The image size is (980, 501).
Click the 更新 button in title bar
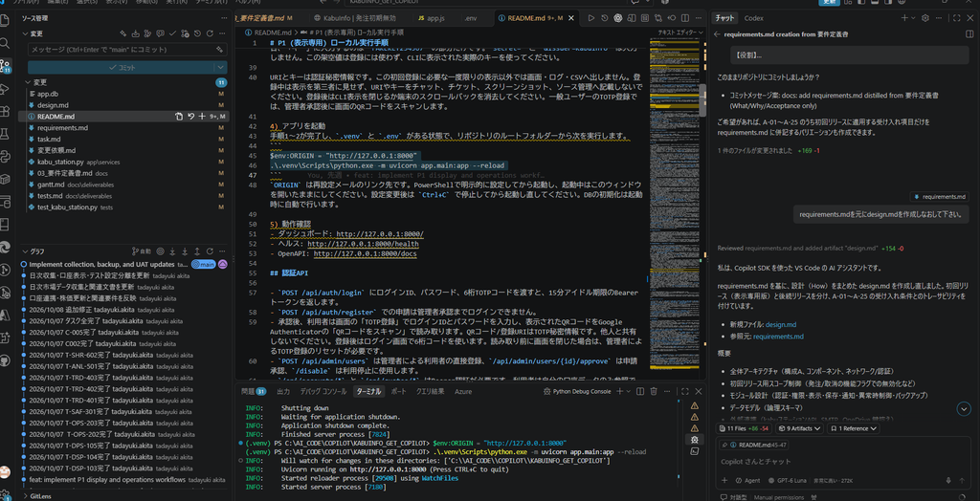829,3
